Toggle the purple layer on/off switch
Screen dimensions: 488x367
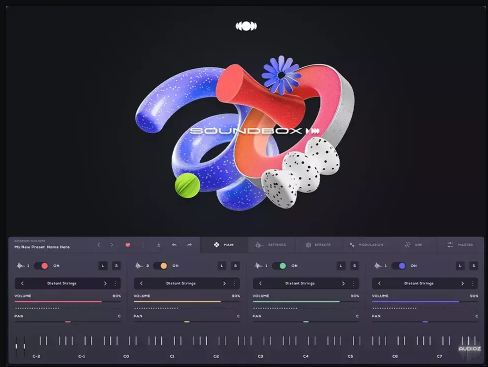(x=399, y=266)
